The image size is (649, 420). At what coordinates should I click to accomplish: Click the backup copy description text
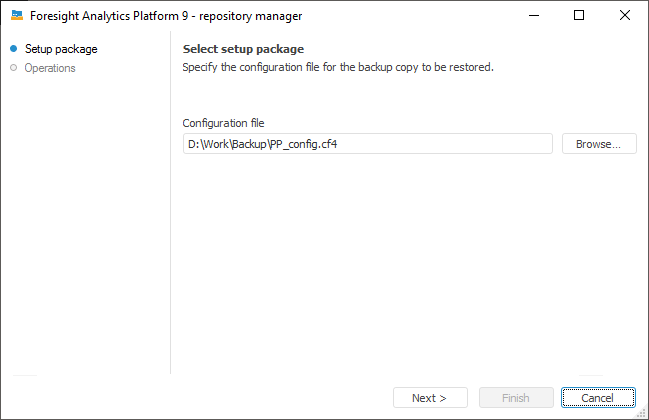pos(338,68)
